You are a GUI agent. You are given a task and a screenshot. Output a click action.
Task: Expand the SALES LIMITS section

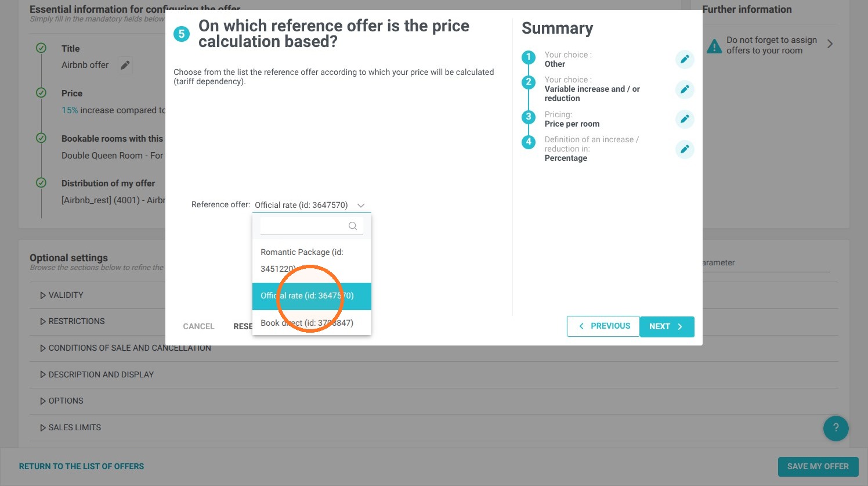pos(70,427)
